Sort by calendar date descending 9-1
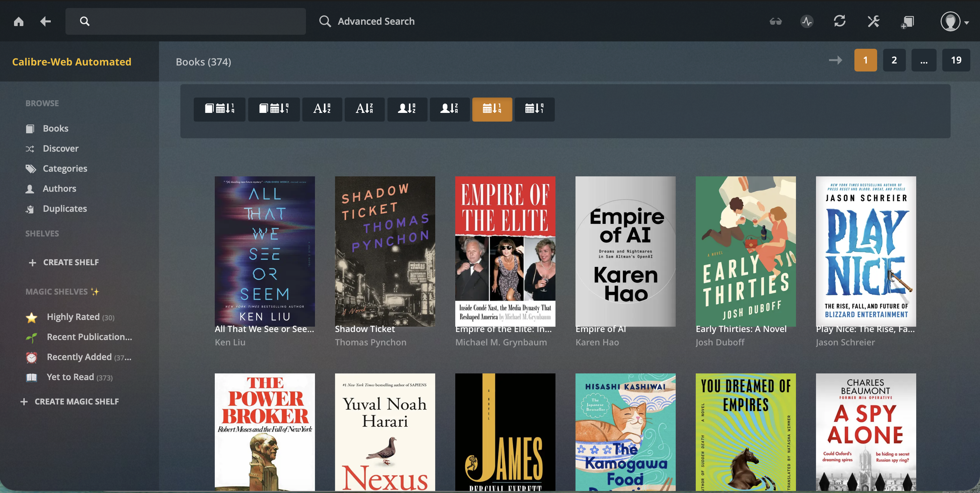This screenshot has height=493, width=980. (x=534, y=109)
